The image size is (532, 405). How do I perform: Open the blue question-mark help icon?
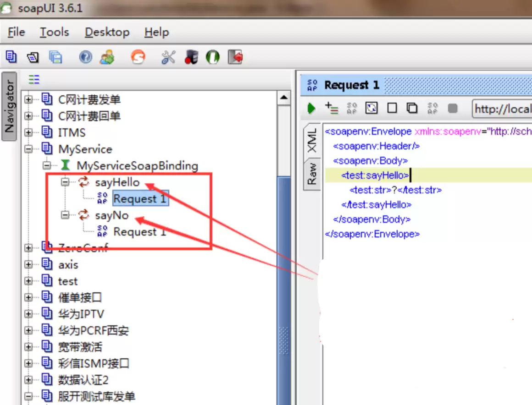[85, 57]
